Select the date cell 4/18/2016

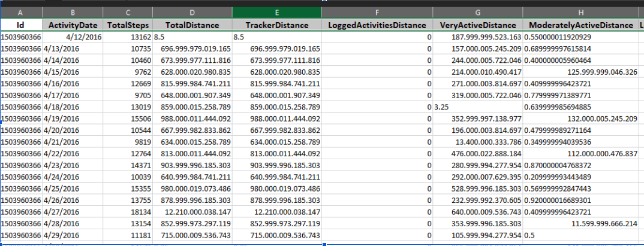(x=73, y=107)
